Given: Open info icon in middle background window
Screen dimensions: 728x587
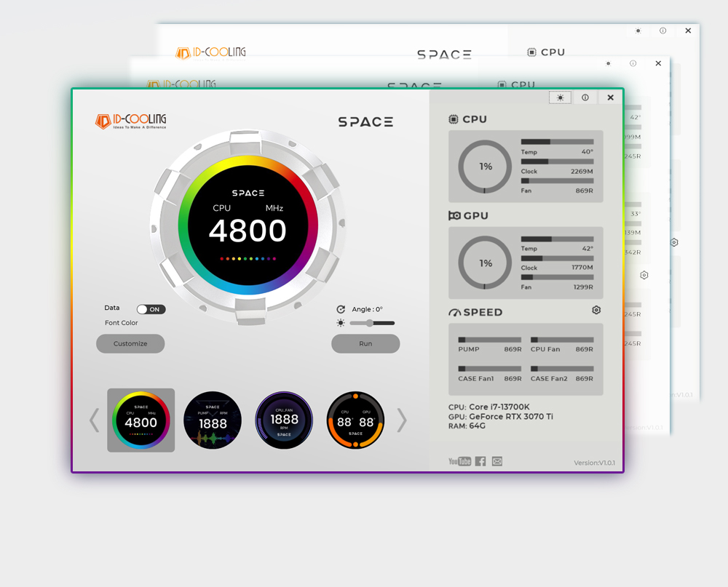Looking at the screenshot, I should [633, 63].
